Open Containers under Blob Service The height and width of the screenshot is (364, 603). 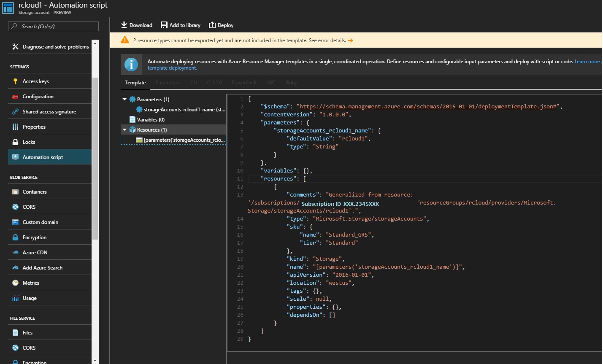tap(35, 191)
